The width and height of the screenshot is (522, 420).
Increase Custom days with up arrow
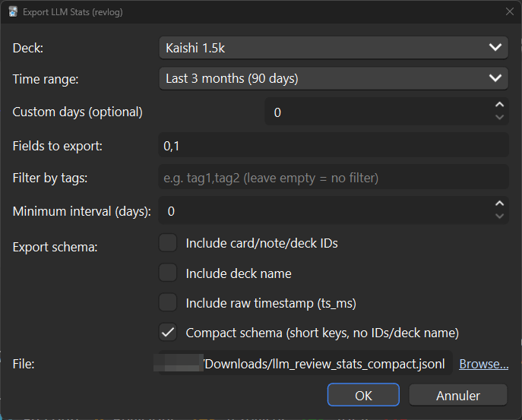(499, 105)
